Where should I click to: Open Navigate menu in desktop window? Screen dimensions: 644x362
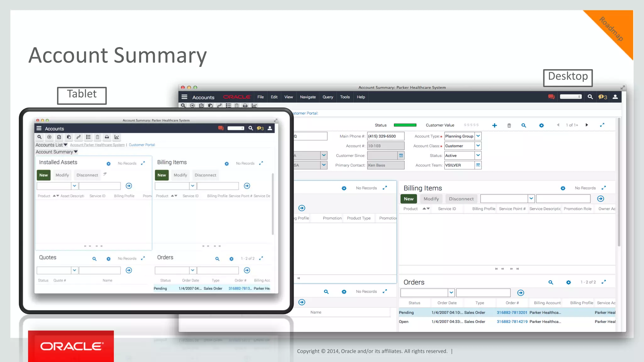tap(308, 97)
